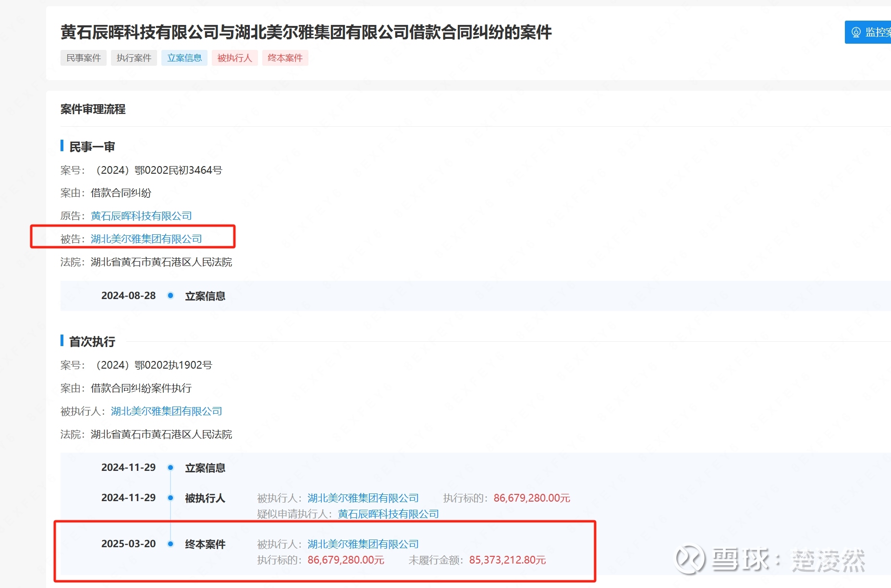891x588 pixels.
Task: Click the 民事一审 section heading
Action: coord(92,147)
